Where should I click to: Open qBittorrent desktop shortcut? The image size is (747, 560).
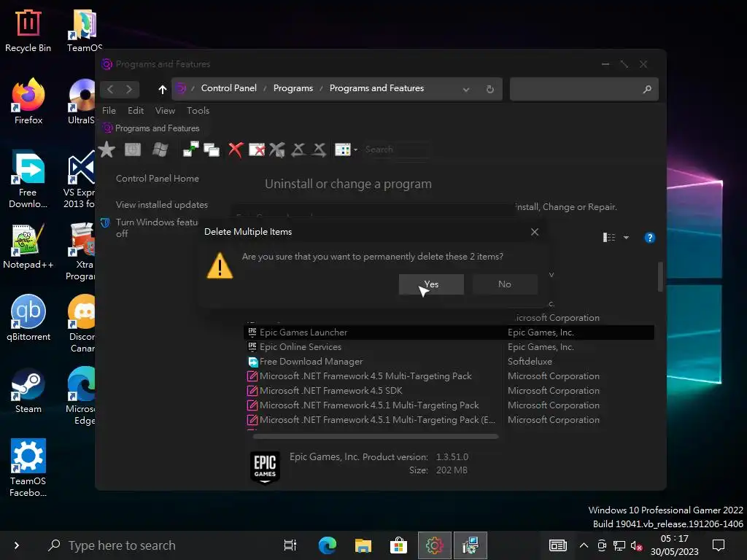28,318
